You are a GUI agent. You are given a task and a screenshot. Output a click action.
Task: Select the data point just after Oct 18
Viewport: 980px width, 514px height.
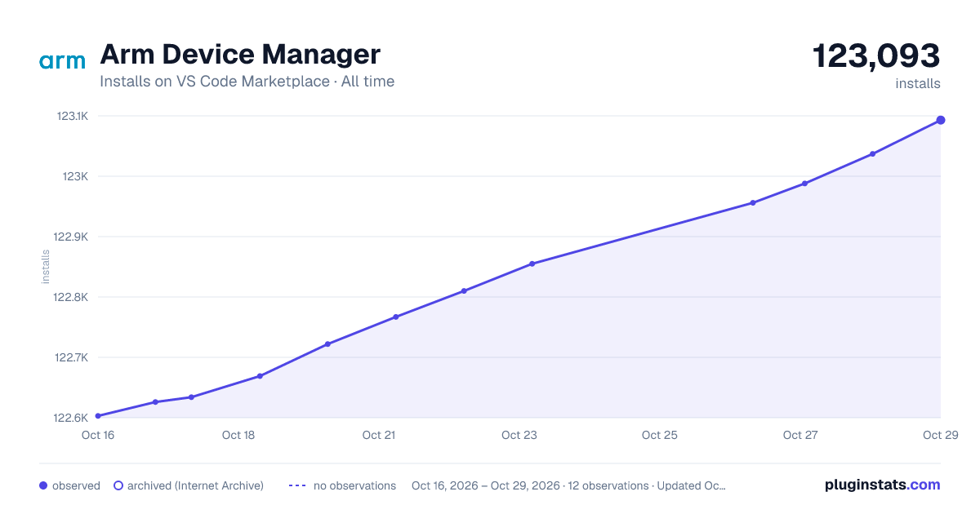click(x=260, y=376)
